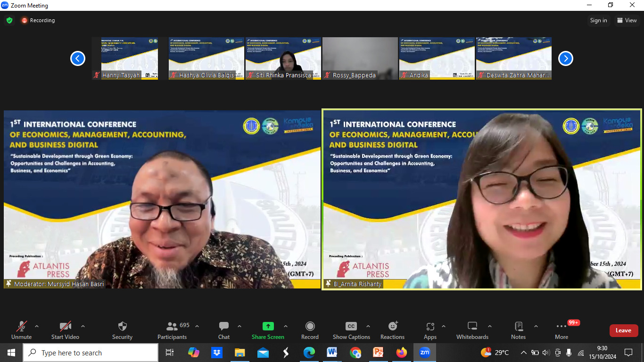This screenshot has height=362, width=644.
Task: Open the Chat panel
Action: [224, 327]
